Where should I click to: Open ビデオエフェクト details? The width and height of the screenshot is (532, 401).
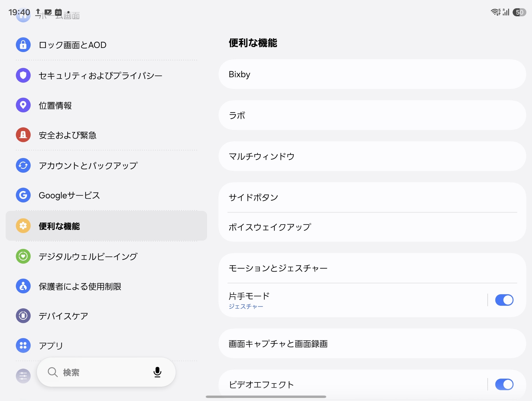[353, 384]
